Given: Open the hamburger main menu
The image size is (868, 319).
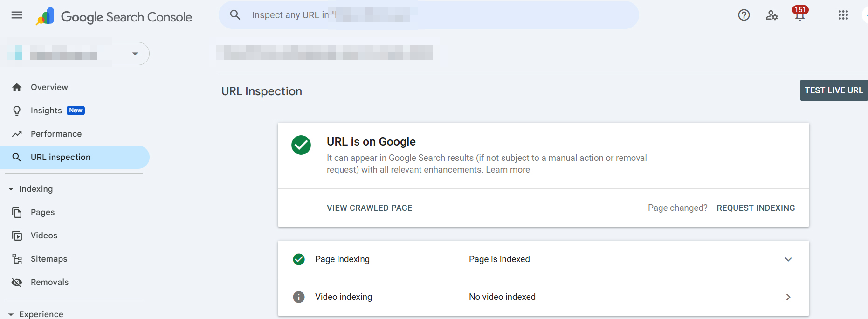Looking at the screenshot, I should (x=17, y=15).
